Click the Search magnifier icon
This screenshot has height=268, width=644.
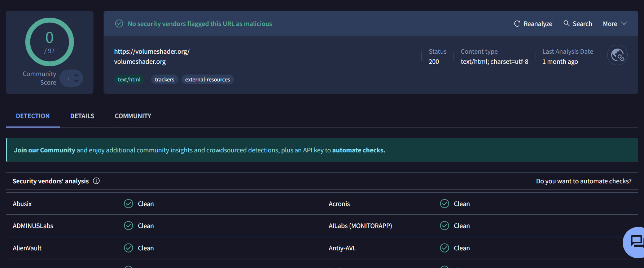tap(566, 23)
